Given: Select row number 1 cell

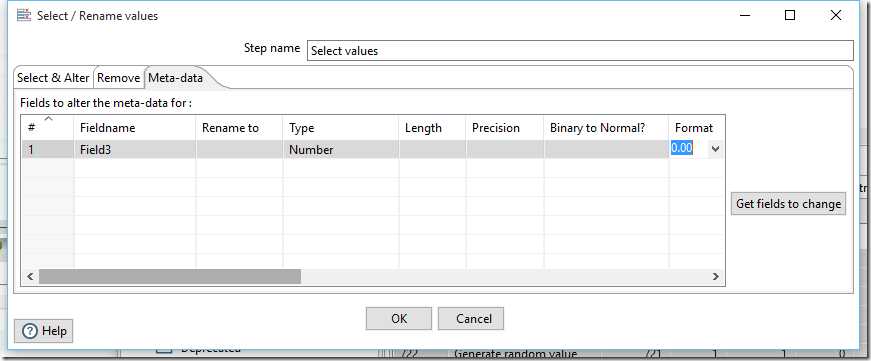Looking at the screenshot, I should (48, 149).
